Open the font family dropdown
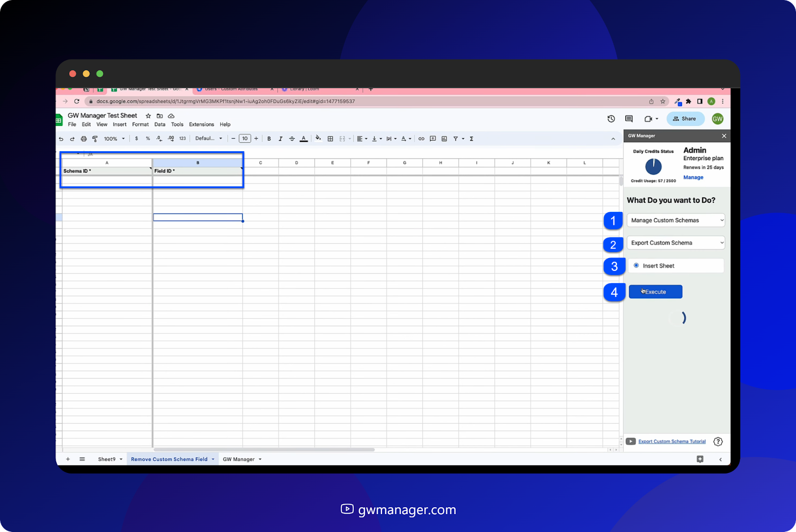Viewport: 796px width, 532px height. tap(208, 139)
